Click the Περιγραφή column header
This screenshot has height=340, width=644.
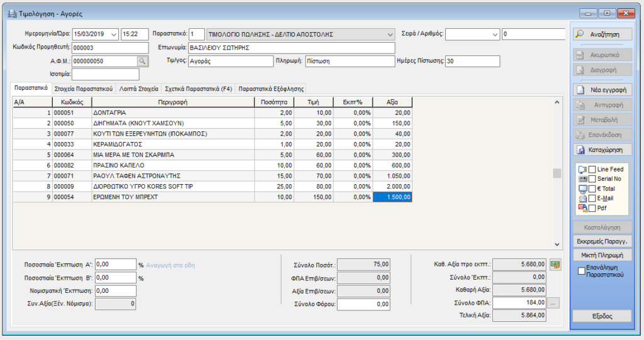[173, 102]
